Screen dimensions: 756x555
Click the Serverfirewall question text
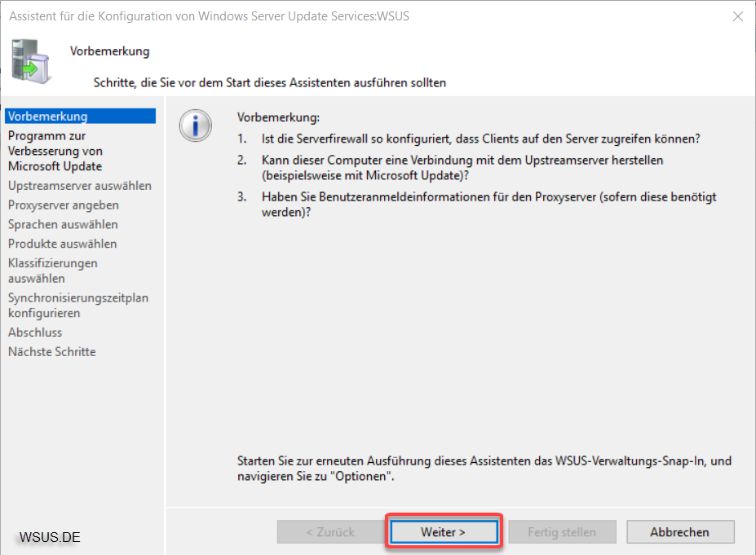pyautogui.click(x=480, y=139)
